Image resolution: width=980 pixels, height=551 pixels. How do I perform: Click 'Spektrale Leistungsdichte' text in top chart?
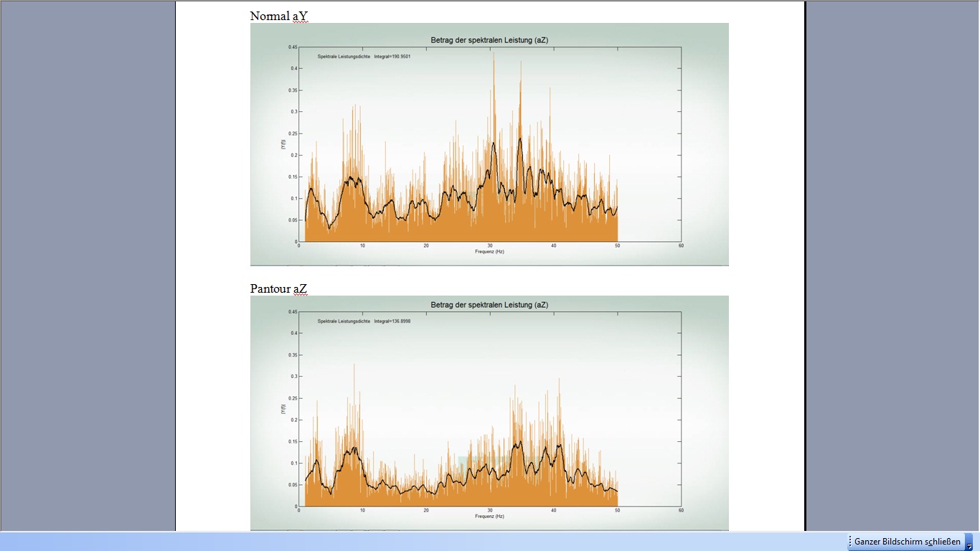pyautogui.click(x=344, y=56)
